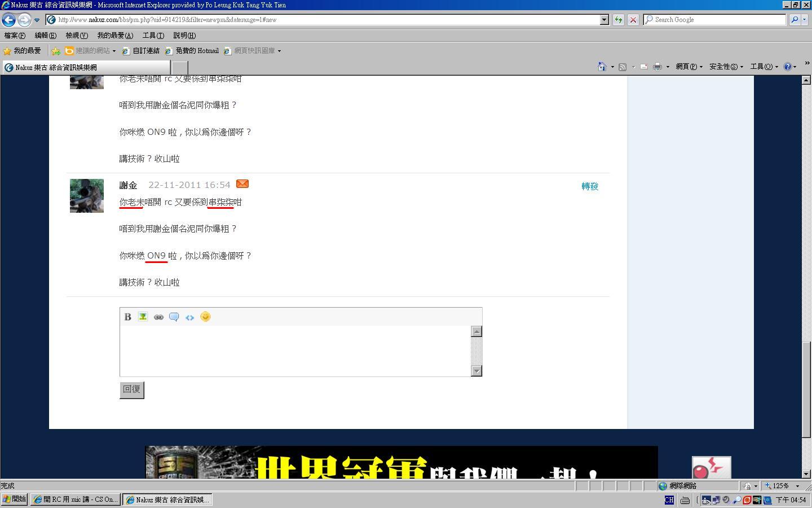This screenshot has height=508, width=812.
Task: Insert a quote block in reply
Action: tap(174, 317)
